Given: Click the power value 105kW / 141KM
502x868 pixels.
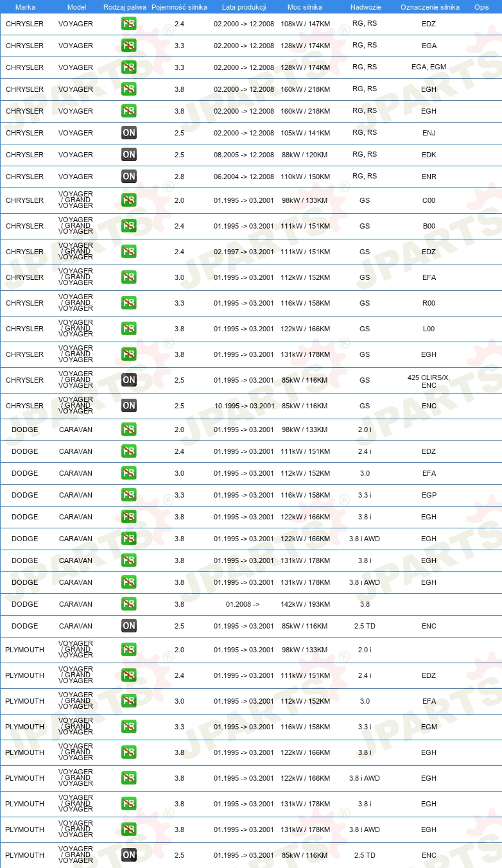Looking at the screenshot, I should [305, 133].
